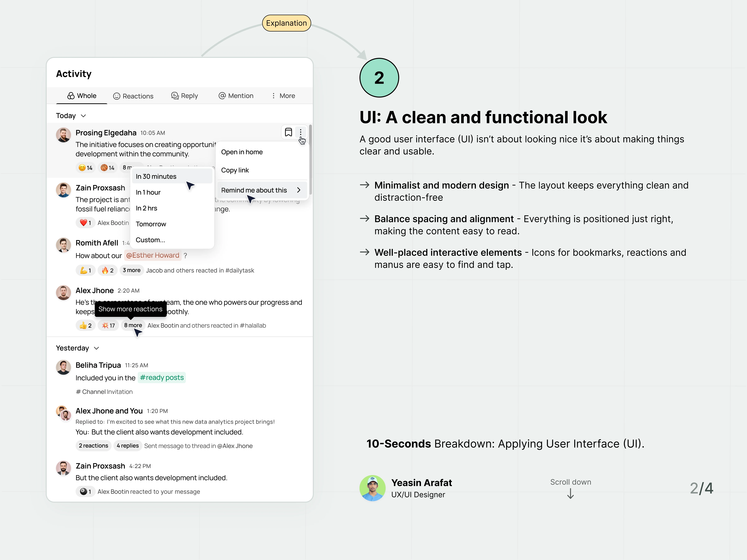Click the More vertical dots icon
Image resolution: width=747 pixels, height=560 pixels.
click(x=274, y=96)
